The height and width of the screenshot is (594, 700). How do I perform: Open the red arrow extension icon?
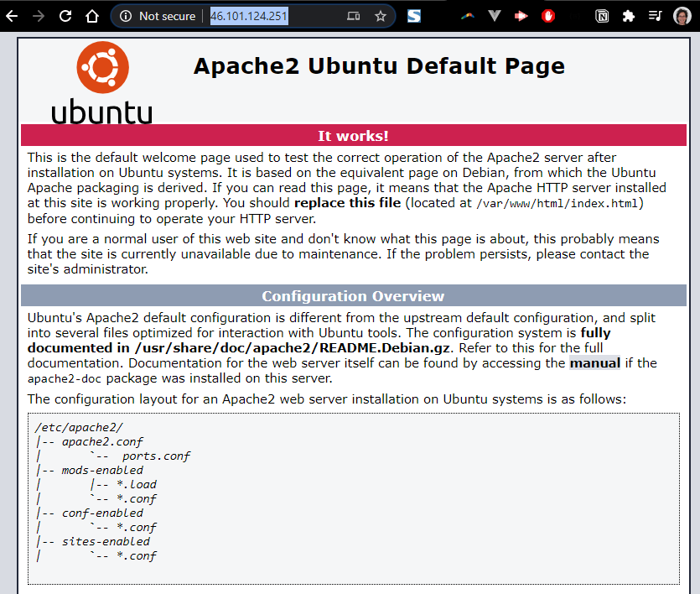(521, 17)
